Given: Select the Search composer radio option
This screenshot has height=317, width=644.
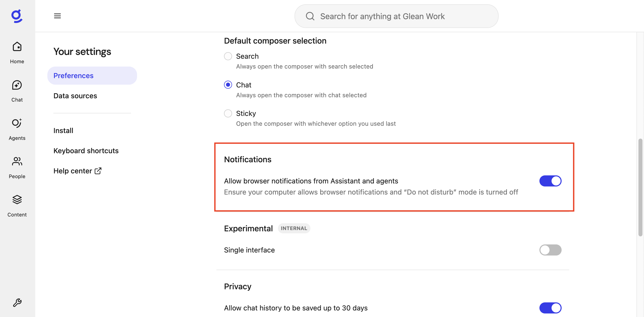Looking at the screenshot, I should (x=228, y=56).
